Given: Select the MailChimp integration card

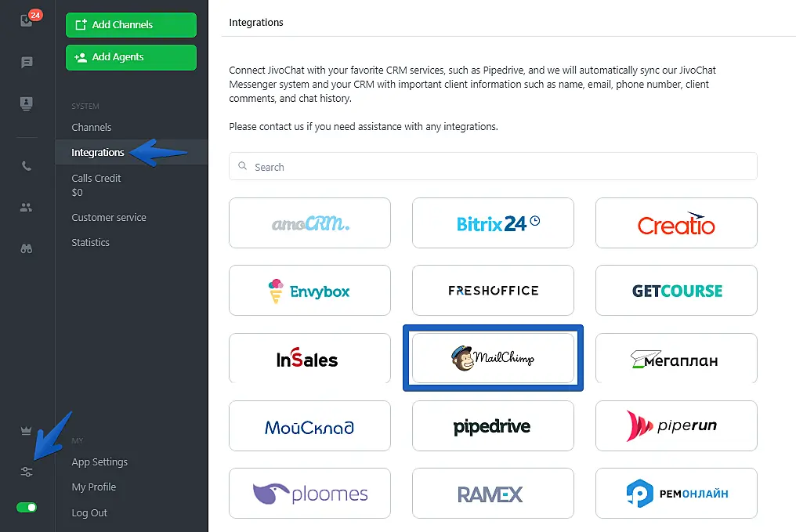Looking at the screenshot, I should click(493, 358).
